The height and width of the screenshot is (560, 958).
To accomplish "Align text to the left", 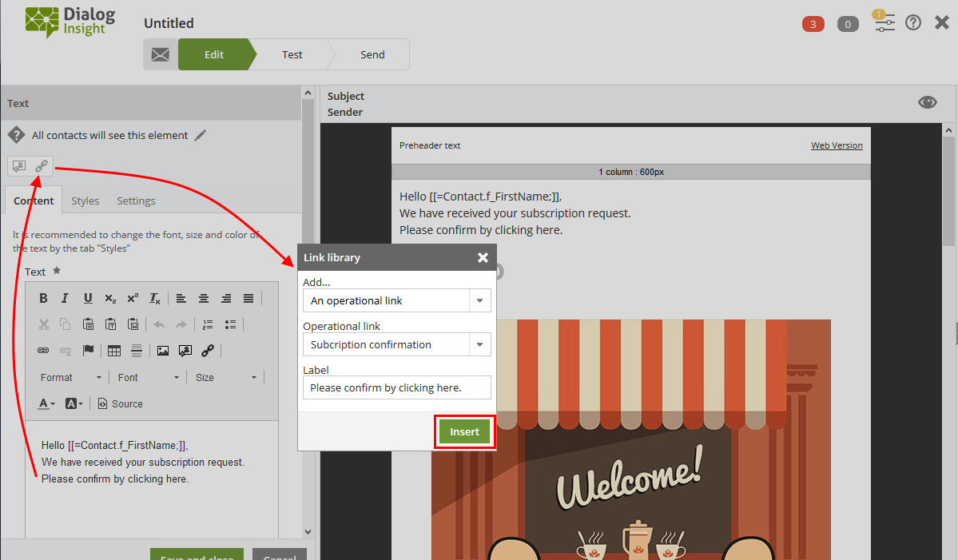I will tap(181, 298).
